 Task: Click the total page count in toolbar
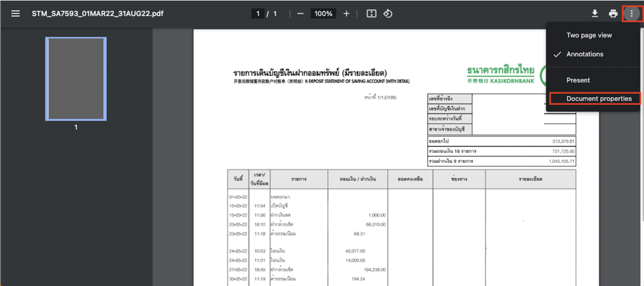click(x=275, y=14)
